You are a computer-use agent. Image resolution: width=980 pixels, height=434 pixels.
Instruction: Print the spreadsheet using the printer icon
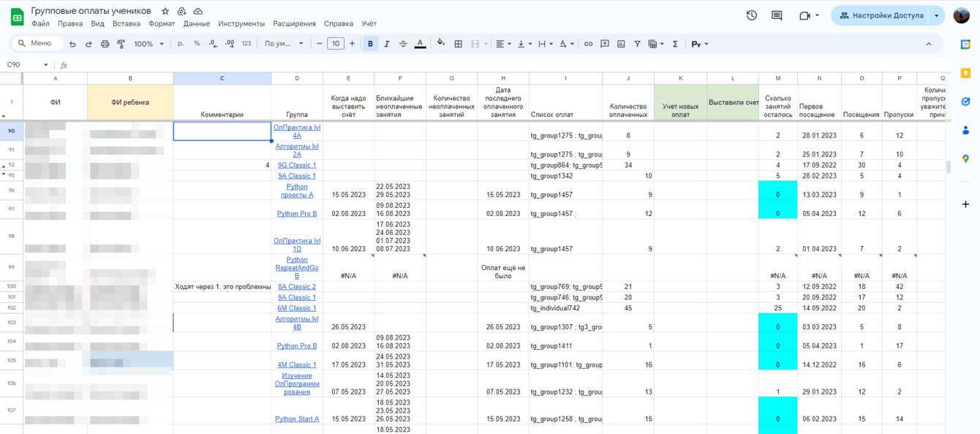(105, 44)
